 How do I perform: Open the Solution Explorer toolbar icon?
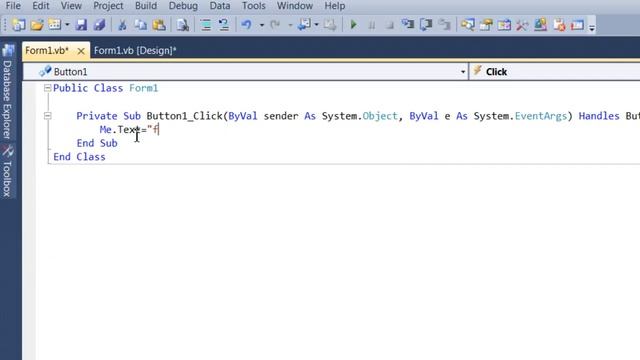[x=467, y=25]
